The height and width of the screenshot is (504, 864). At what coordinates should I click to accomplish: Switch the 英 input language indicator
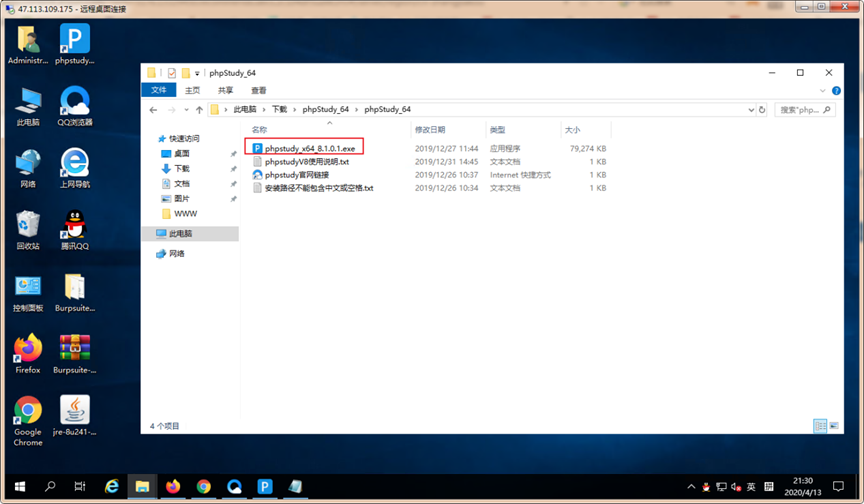click(x=751, y=487)
